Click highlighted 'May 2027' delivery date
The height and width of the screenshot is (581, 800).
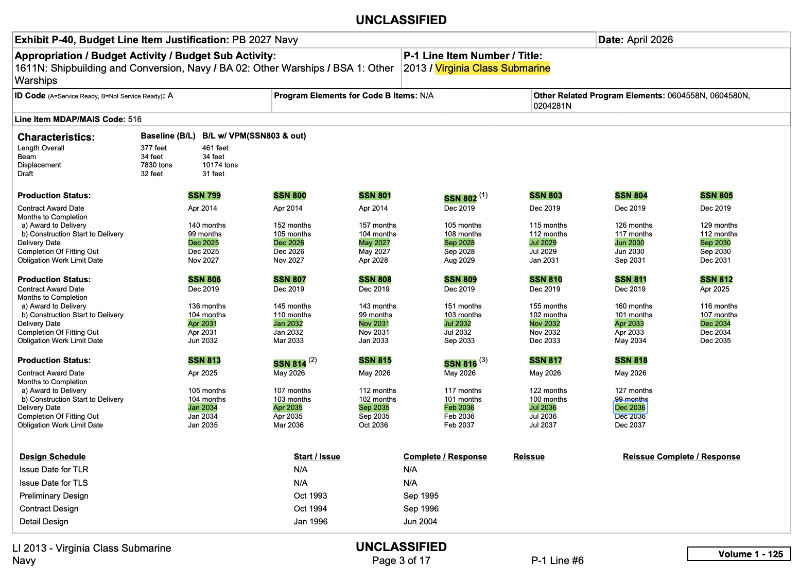(x=374, y=243)
